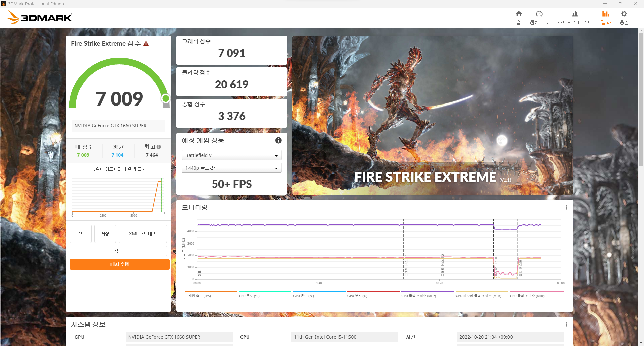Viewport: 644px width, 346px height.
Task: Toggle frame rate (FPS) legend in chart
Action: (x=211, y=294)
